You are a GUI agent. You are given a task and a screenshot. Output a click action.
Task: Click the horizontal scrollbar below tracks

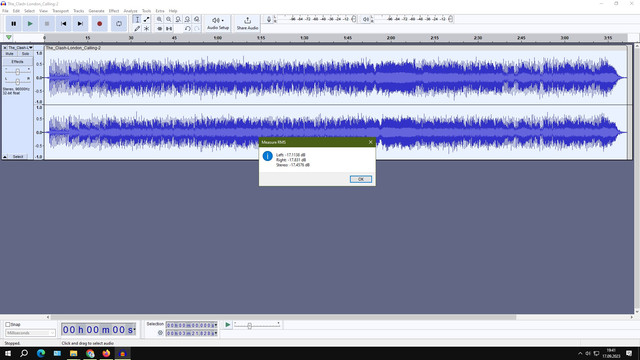click(x=282, y=317)
